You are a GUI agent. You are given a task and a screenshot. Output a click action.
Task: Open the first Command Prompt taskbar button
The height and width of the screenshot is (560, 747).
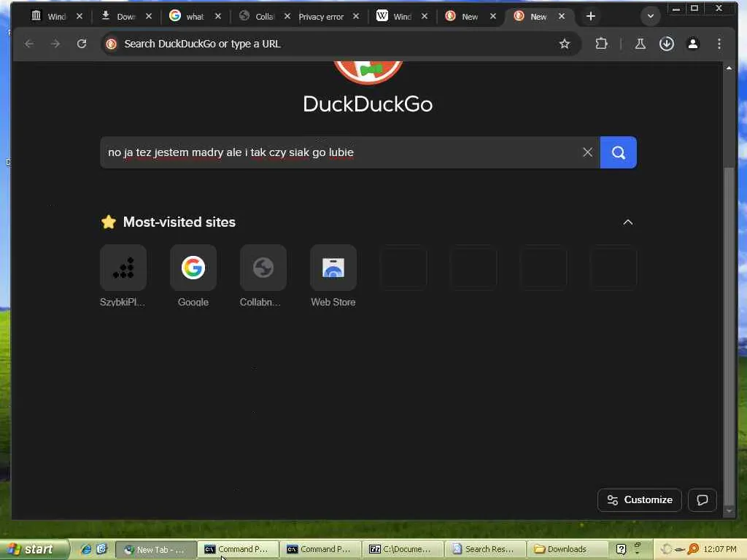click(236, 549)
